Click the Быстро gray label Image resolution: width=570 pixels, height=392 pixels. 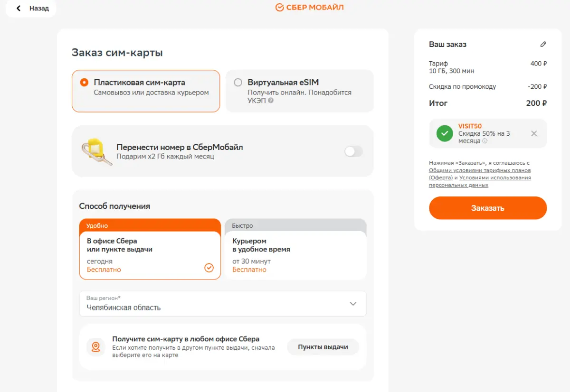click(x=242, y=225)
